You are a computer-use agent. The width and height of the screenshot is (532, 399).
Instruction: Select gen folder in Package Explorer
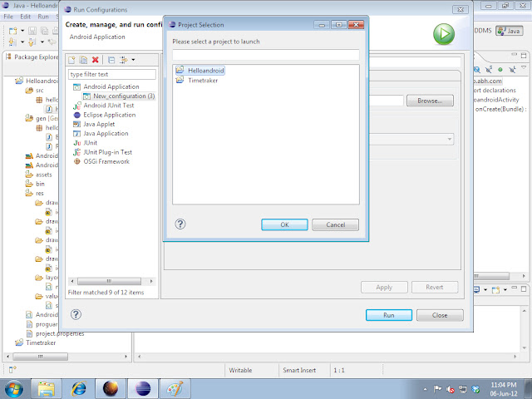pos(41,118)
